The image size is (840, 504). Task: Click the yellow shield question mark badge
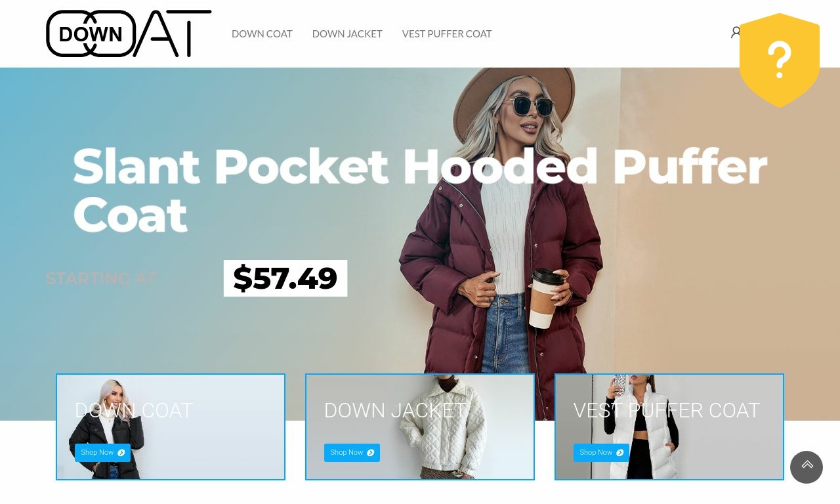780,60
